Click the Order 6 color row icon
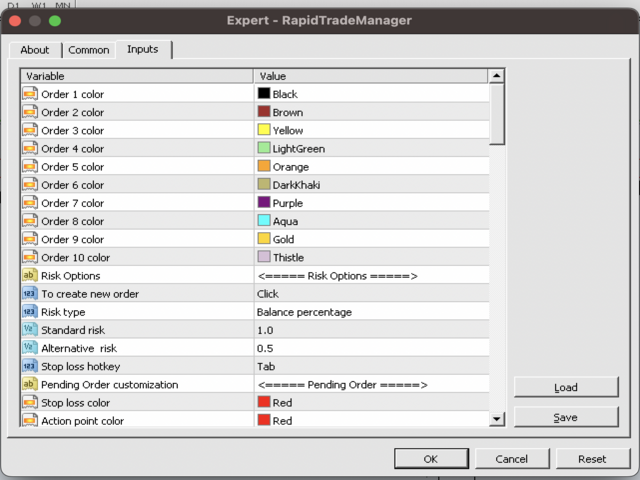 click(x=30, y=184)
